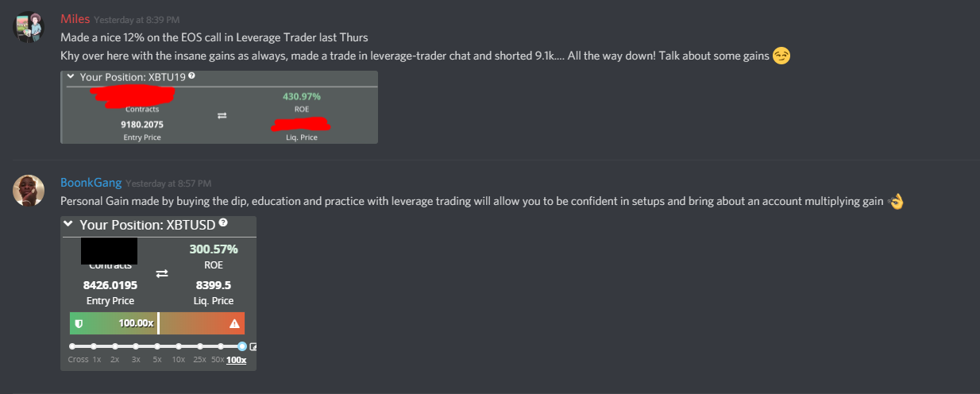Viewport: 980px width, 394px height.
Task: Open the XBTU19 position screenshot
Action: coord(219,107)
